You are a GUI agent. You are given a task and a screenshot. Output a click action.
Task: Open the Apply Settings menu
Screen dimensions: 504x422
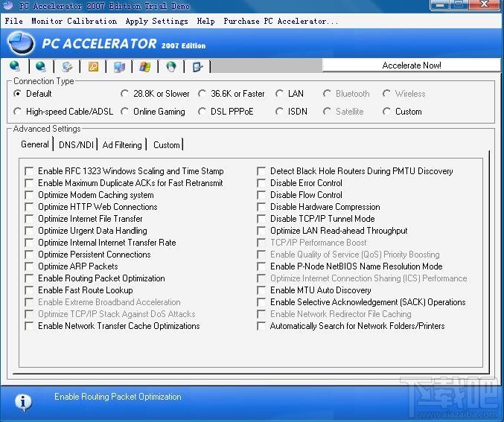[157, 22]
